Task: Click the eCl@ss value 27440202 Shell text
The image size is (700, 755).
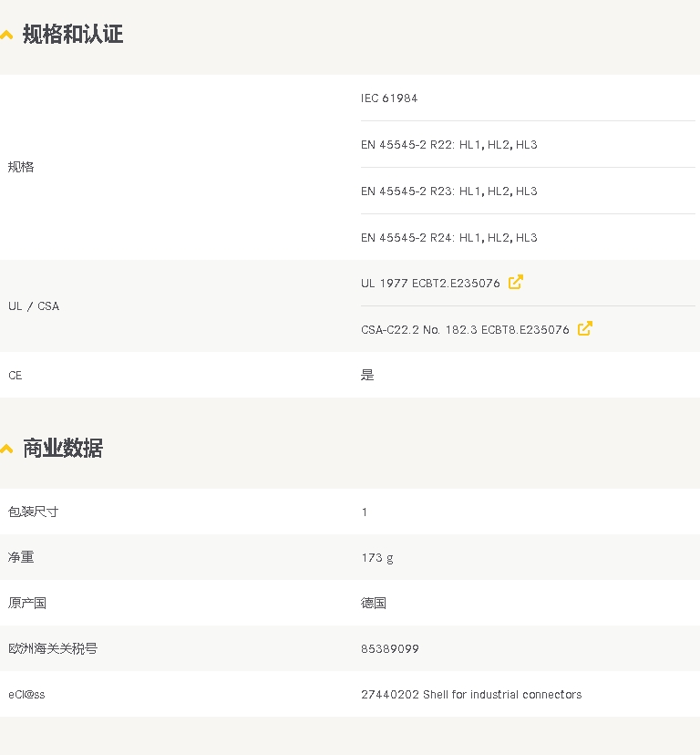Action: click(470, 695)
